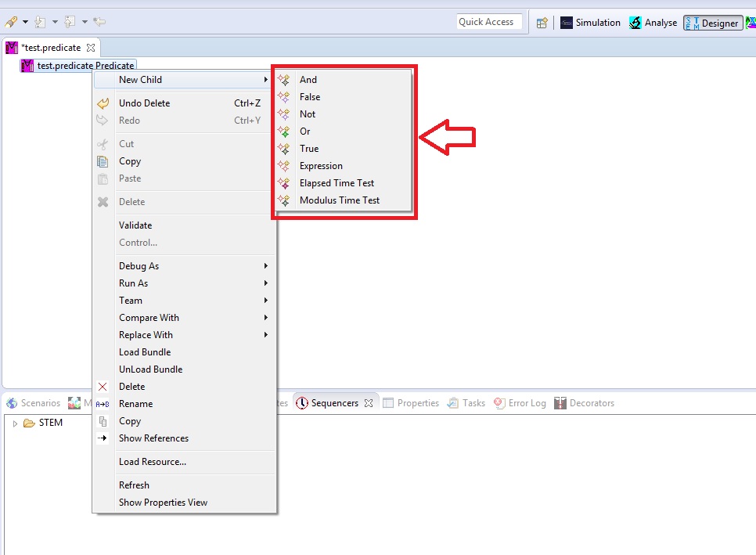
Task: Click the Elapsed Time Test sparkle icon
Action: point(284,183)
